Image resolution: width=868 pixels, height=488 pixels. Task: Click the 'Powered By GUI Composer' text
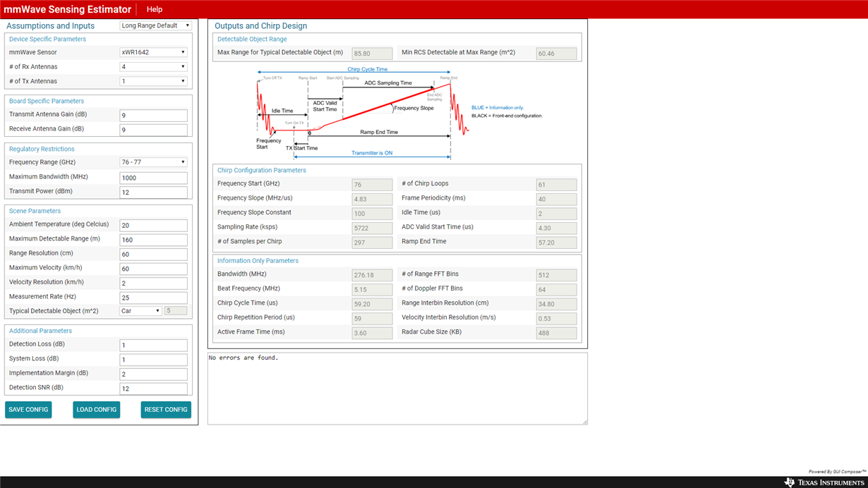point(838,472)
